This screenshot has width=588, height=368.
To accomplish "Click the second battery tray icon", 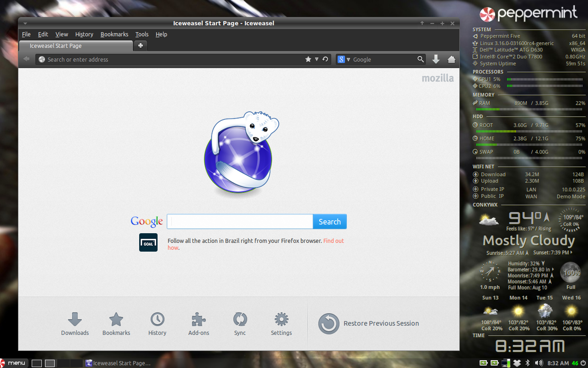I will (x=495, y=363).
